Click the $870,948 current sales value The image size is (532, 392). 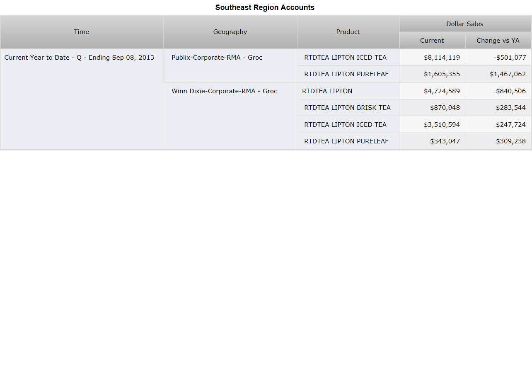click(432, 108)
